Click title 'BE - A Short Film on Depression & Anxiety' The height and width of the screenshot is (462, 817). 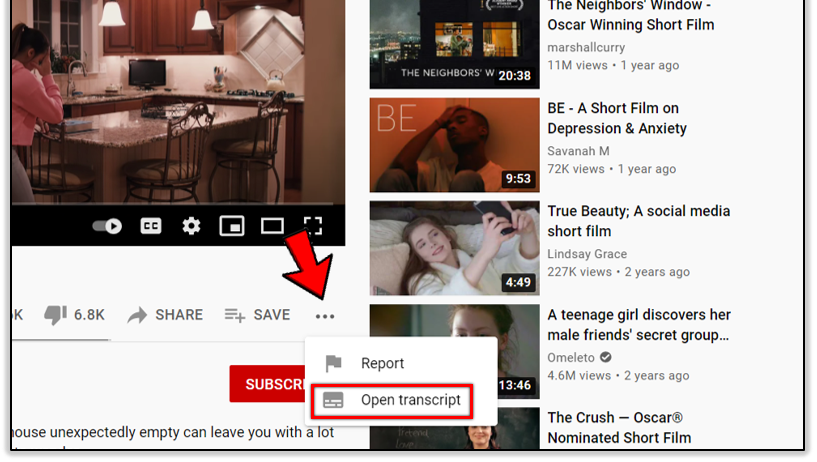(x=617, y=118)
